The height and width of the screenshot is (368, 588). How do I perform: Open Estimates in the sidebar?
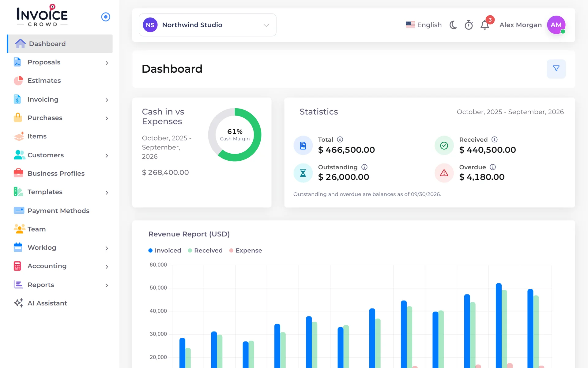click(x=60, y=81)
